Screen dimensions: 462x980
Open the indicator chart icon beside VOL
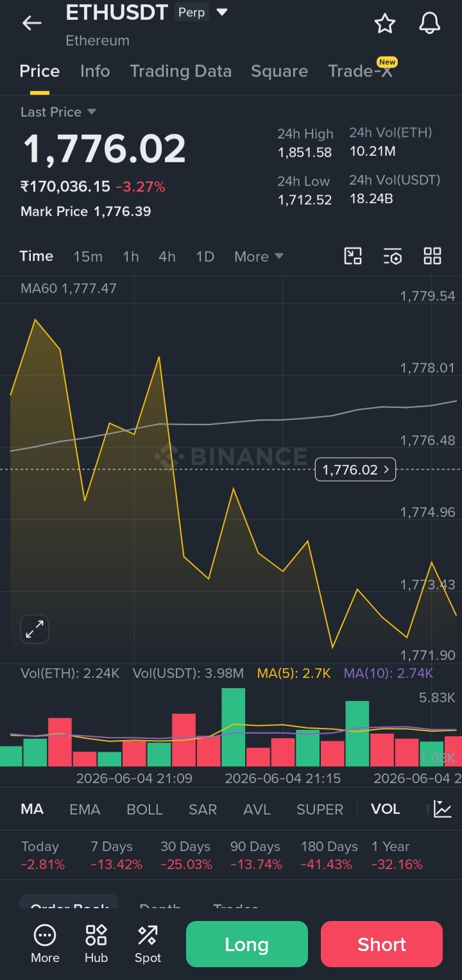tap(443, 809)
